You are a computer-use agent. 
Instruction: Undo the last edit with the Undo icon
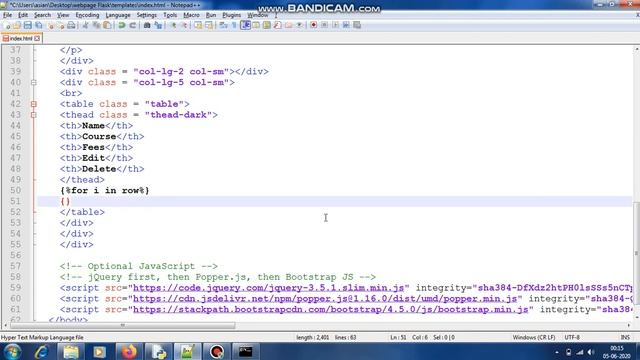[x=121, y=25]
